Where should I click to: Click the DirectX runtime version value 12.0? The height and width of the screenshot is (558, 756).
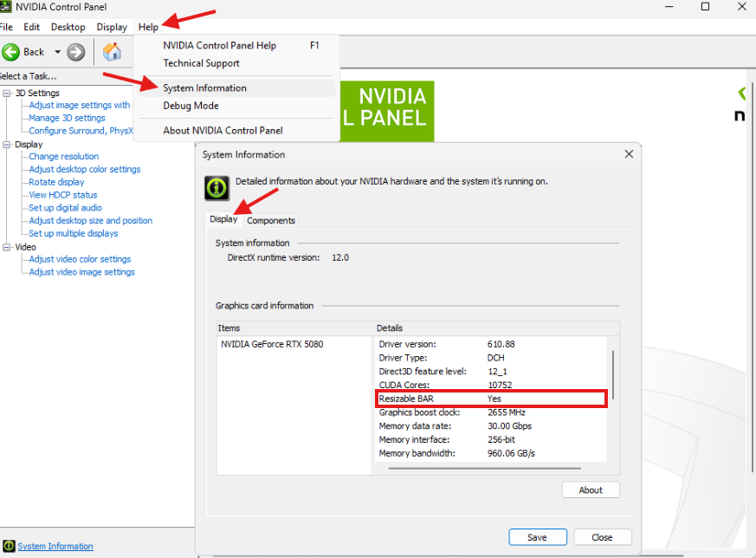pyautogui.click(x=340, y=257)
